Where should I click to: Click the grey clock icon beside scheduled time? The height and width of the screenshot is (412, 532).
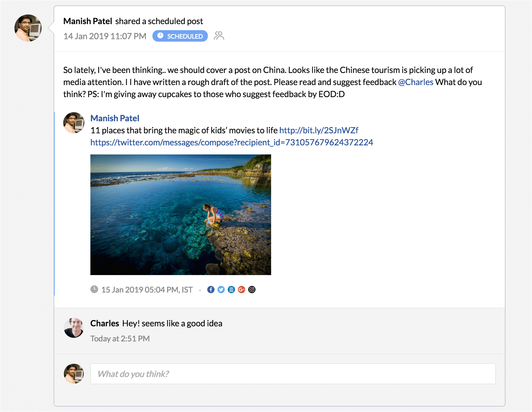point(94,289)
